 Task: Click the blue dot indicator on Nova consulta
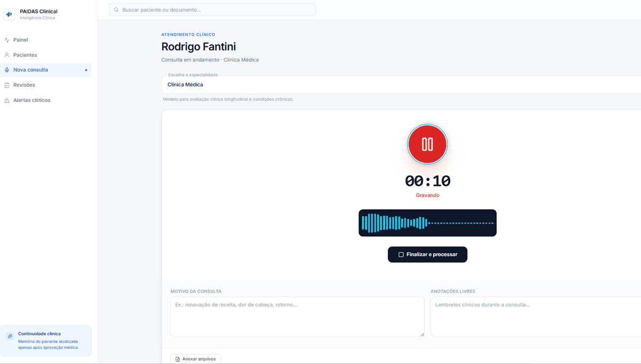tap(86, 70)
